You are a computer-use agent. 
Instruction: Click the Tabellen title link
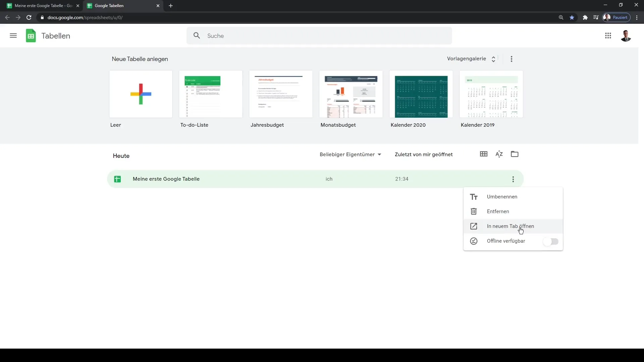click(x=56, y=36)
